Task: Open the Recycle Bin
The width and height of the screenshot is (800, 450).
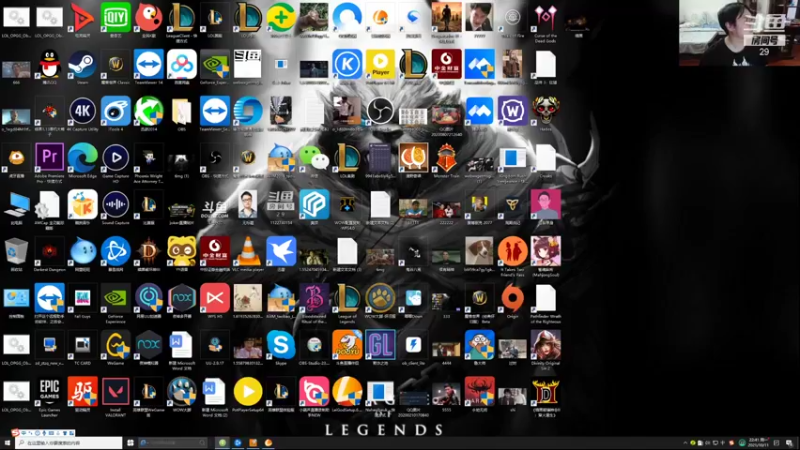Action: [x=16, y=251]
